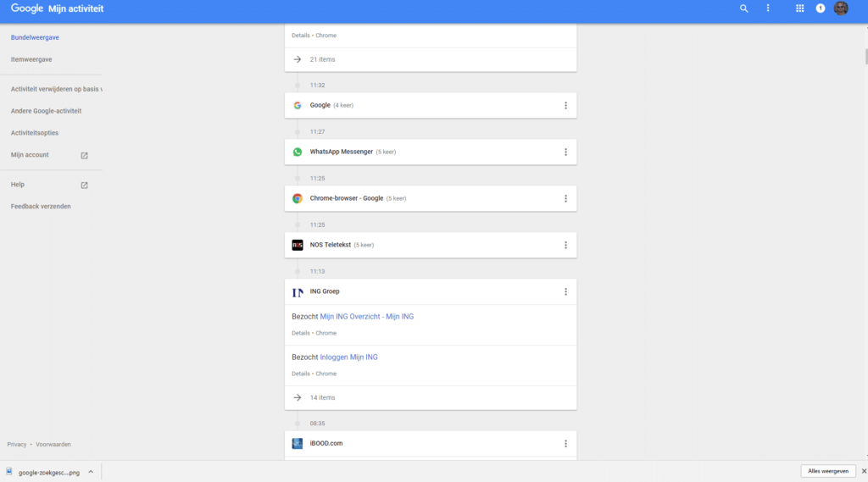Open google-zoekgesc...png download item
The width and height of the screenshot is (868, 482).
pyautogui.click(x=49, y=473)
